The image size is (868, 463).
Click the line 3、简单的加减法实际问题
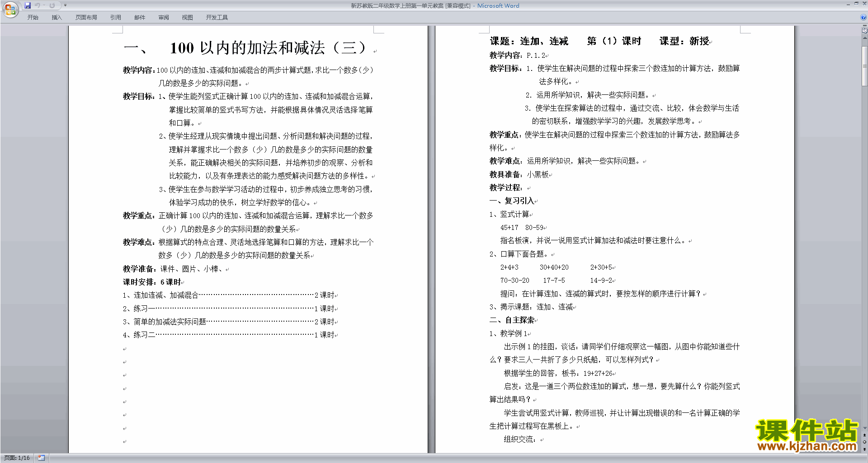pyautogui.click(x=228, y=322)
